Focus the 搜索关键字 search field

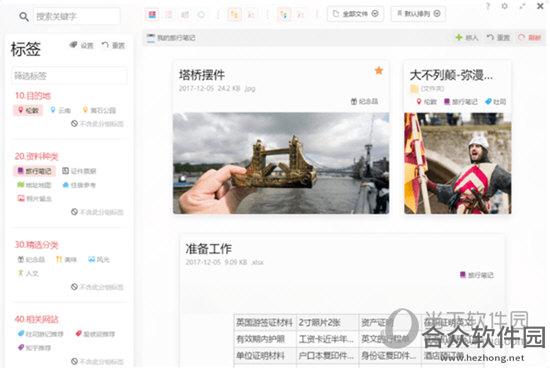[x=77, y=16]
